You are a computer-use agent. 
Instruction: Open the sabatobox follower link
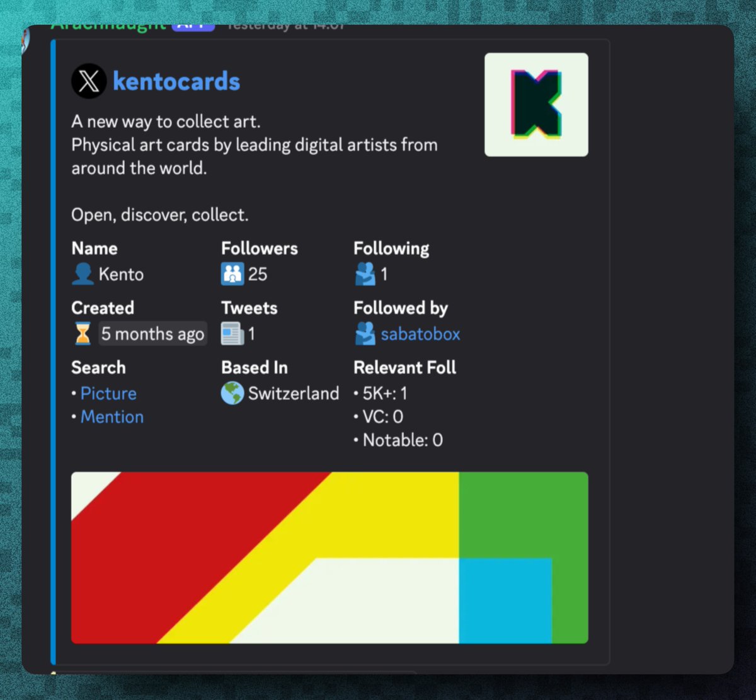[420, 334]
